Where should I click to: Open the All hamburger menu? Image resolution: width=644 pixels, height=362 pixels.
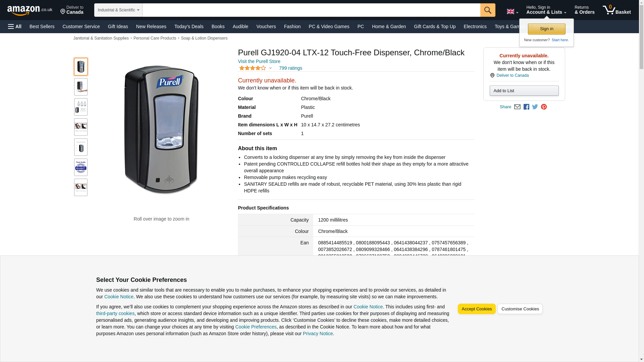point(15,26)
